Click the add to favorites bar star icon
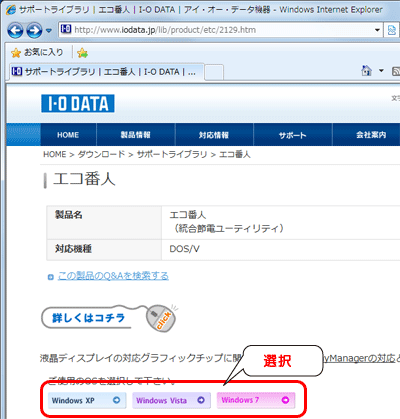 (82, 53)
